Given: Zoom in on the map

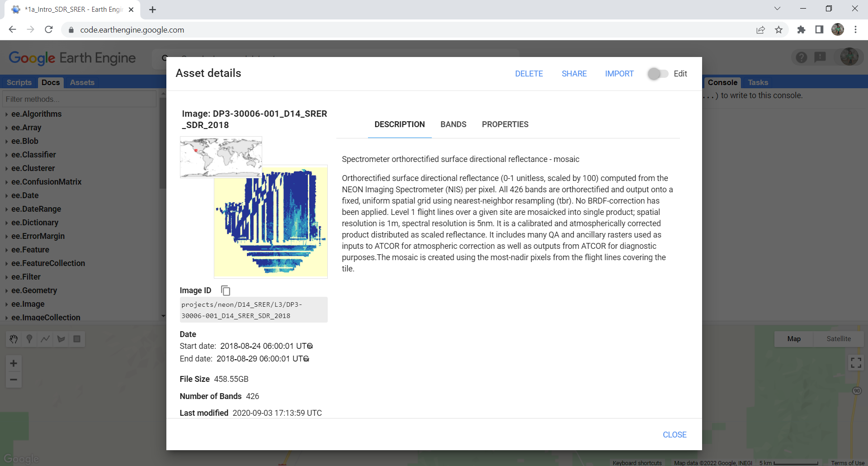Looking at the screenshot, I should pyautogui.click(x=14, y=363).
